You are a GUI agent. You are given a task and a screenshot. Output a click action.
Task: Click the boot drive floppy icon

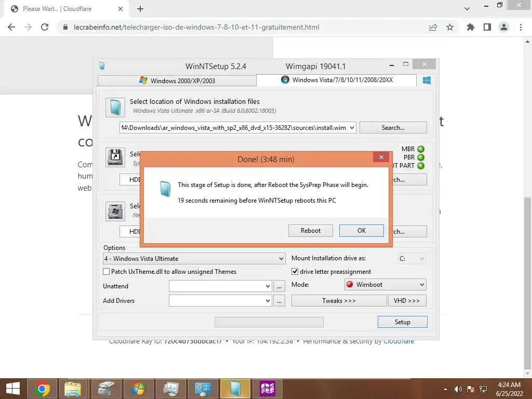tap(115, 157)
